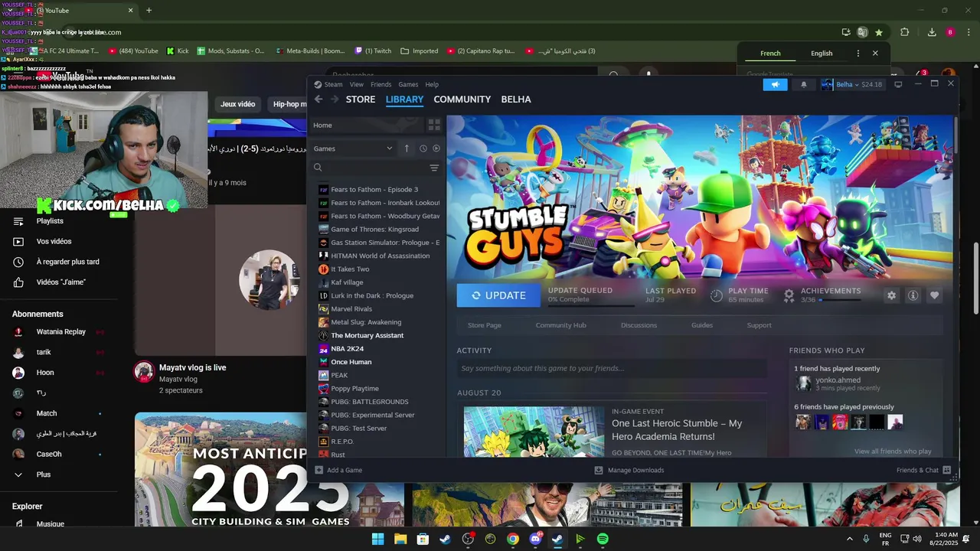Open the View menu in Steam
980x551 pixels.
point(357,85)
